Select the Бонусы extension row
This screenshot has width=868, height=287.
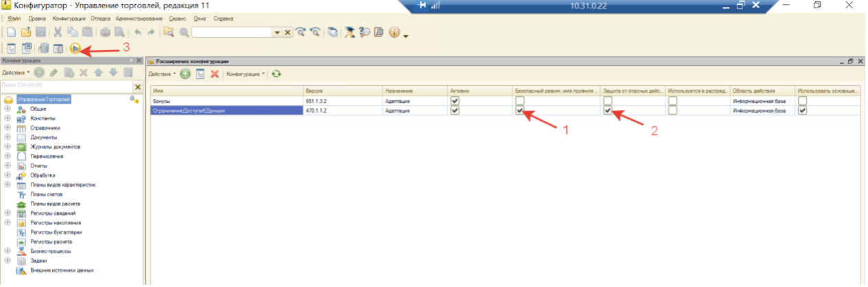coord(226,101)
